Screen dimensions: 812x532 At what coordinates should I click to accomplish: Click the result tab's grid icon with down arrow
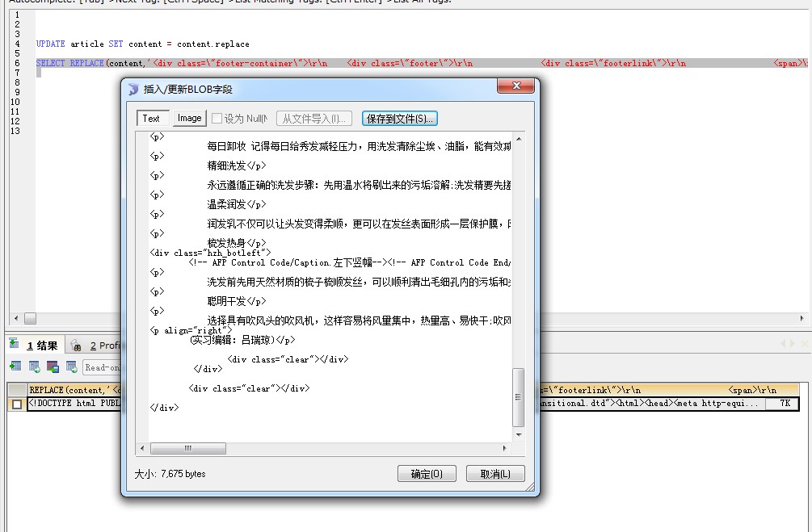(15, 344)
